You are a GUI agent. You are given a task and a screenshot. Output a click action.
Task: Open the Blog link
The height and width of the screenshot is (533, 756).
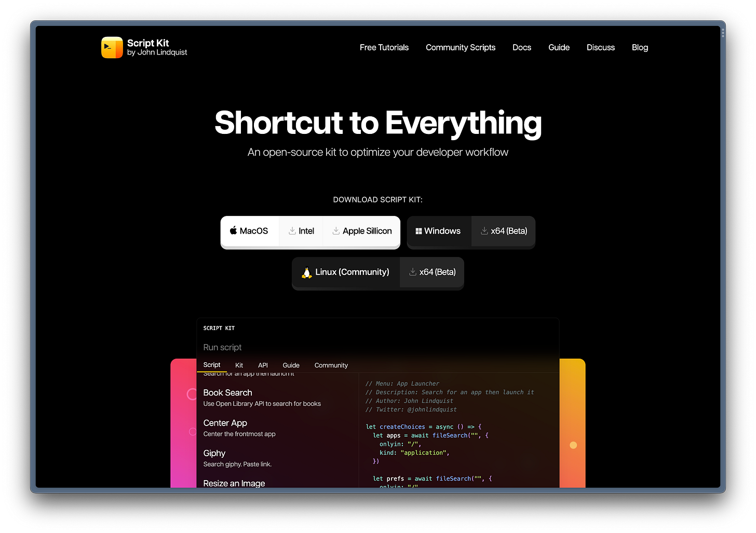point(640,47)
